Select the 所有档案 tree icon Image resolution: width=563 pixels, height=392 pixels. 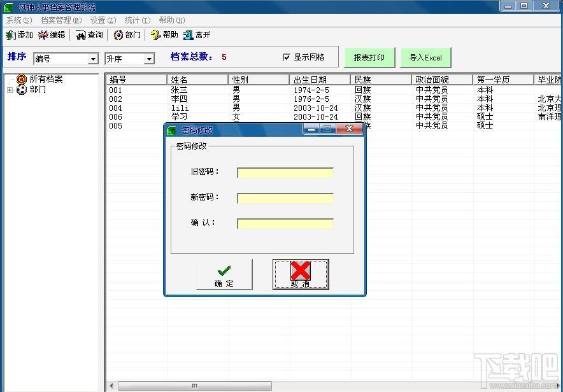click(x=22, y=79)
